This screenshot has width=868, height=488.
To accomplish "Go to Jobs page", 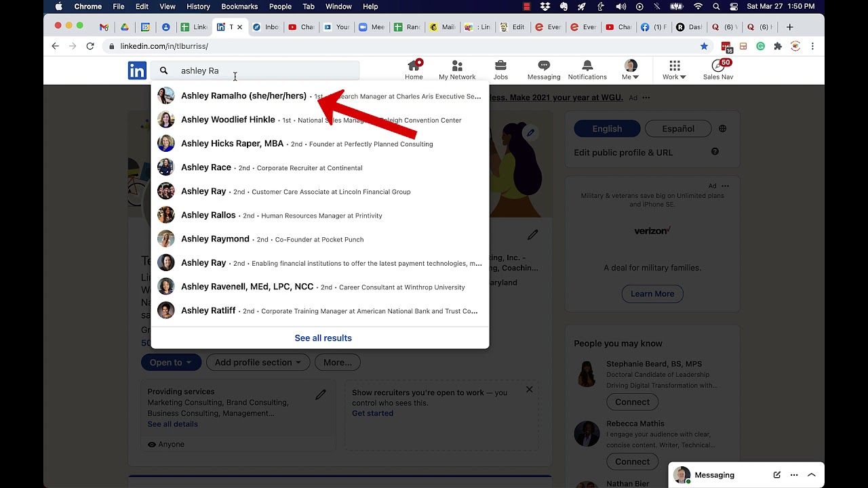I will (500, 70).
